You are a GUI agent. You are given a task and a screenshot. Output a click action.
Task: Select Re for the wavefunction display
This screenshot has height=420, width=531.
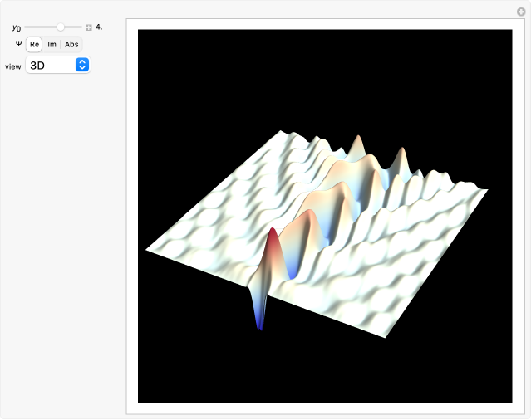click(x=35, y=44)
